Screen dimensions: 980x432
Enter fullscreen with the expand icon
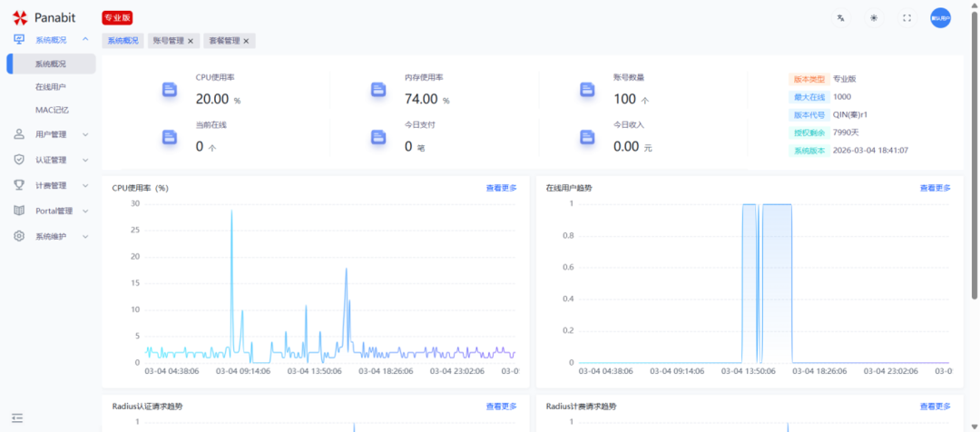906,18
